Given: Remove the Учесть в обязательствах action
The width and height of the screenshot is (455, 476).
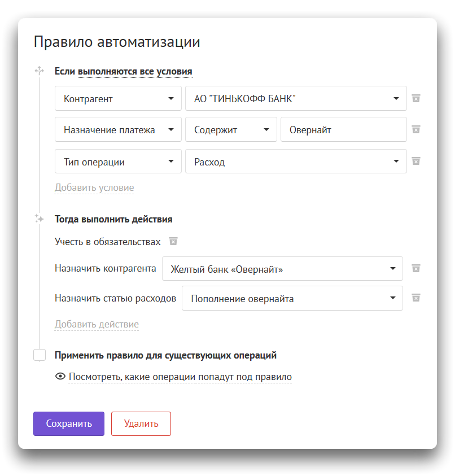Looking at the screenshot, I should point(174,242).
